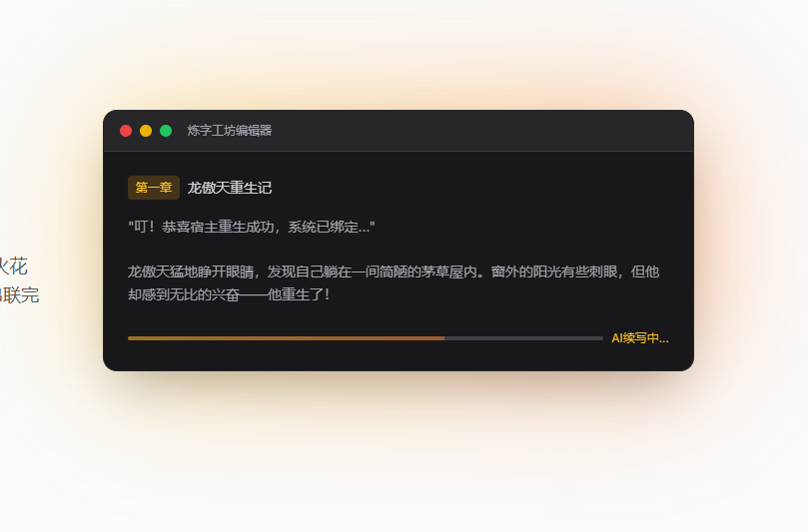This screenshot has height=532, width=808.
Task: Click the red close dot in title bar
Action: click(x=126, y=131)
